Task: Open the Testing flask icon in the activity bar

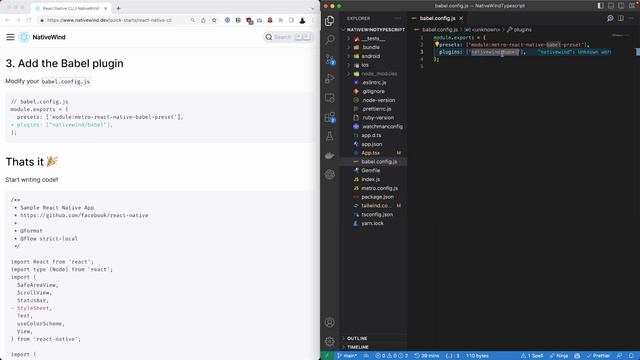Action: (330, 136)
